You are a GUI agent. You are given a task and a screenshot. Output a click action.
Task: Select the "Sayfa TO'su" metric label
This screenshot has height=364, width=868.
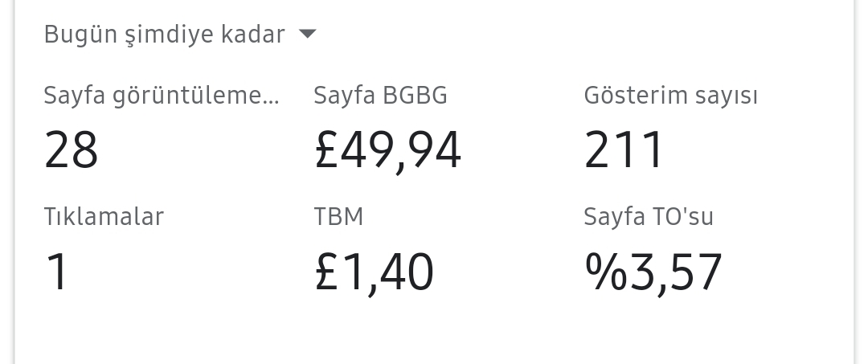[649, 216]
